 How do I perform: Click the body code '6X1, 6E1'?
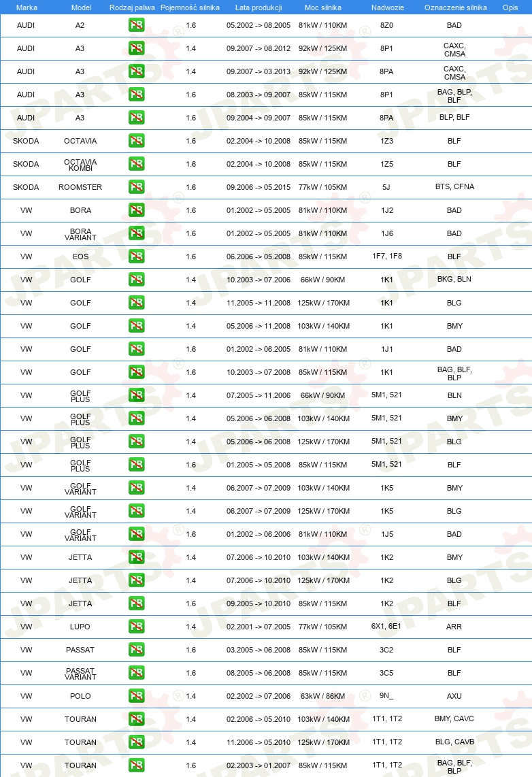coord(386,626)
